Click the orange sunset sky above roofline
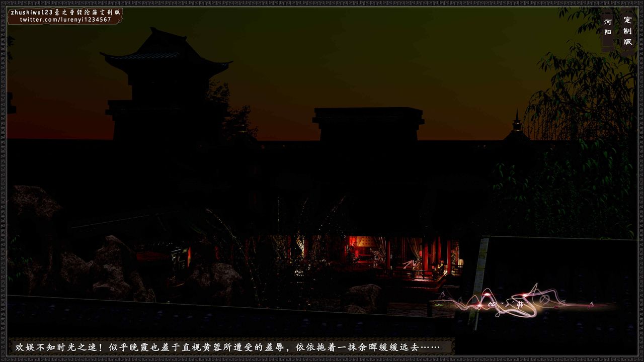644x362 pixels. pos(282,111)
